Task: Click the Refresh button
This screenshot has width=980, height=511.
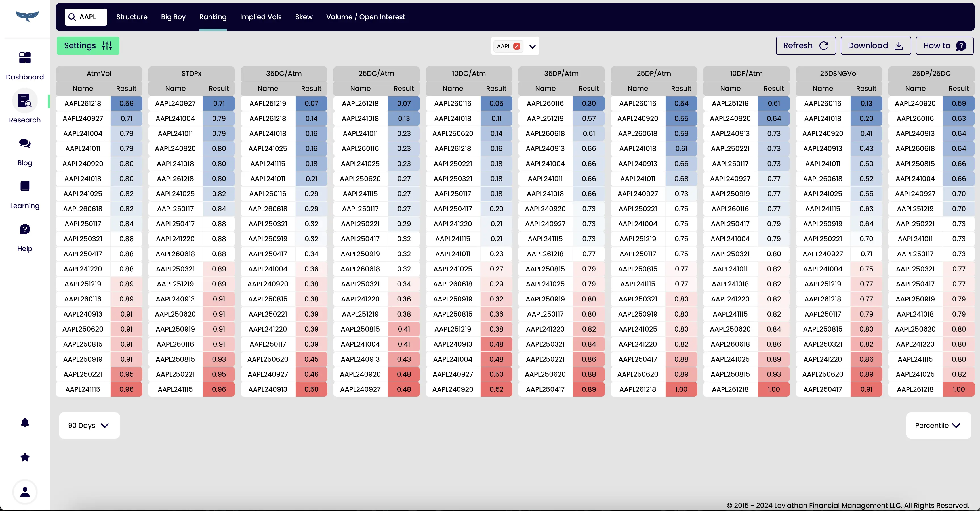Action: click(x=806, y=46)
